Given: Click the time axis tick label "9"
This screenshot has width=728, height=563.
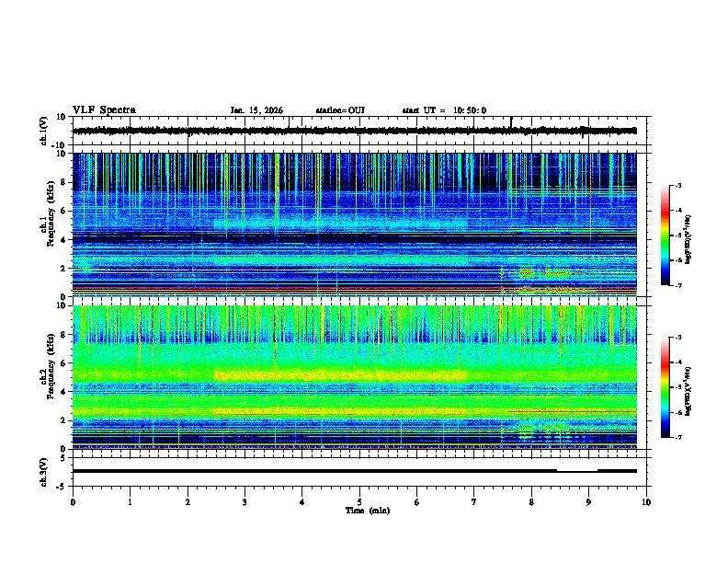Looking at the screenshot, I should coord(588,501).
